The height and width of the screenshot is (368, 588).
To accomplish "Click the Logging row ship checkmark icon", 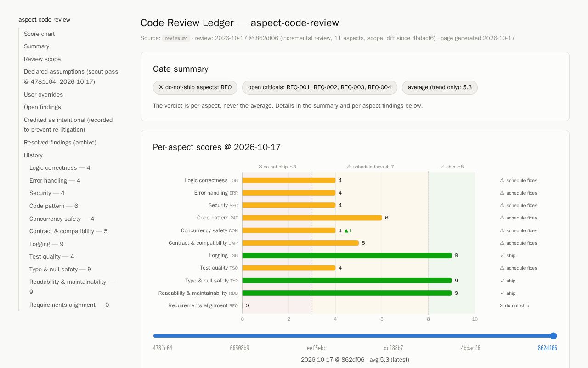I will click(502, 255).
